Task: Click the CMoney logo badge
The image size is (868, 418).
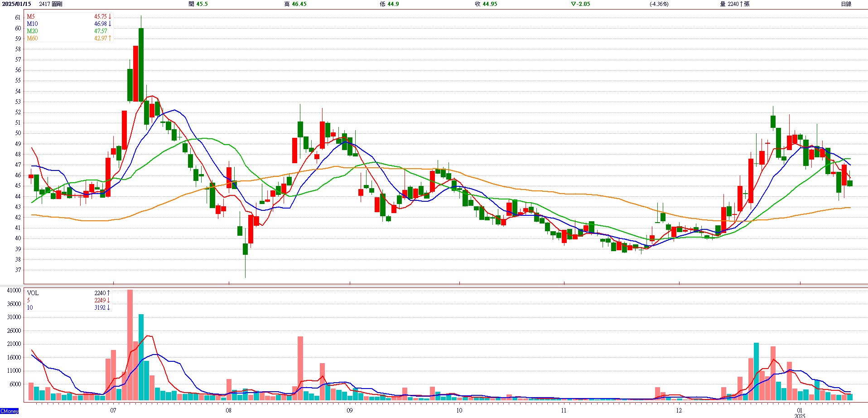Action: (x=10, y=411)
